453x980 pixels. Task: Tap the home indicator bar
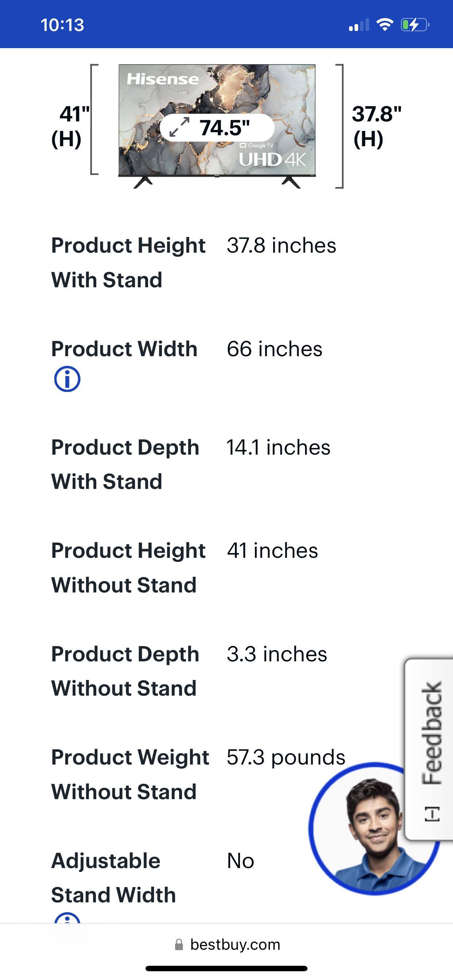coord(226,968)
